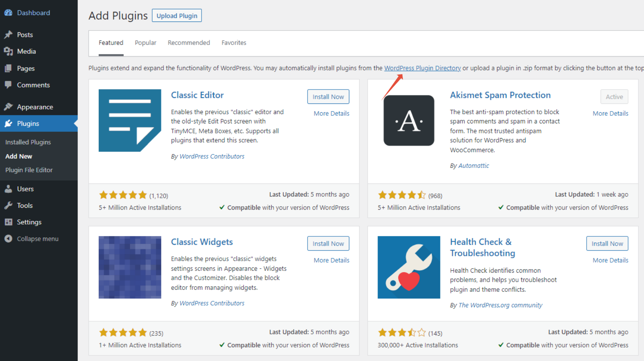
Task: Open the Akismet plugin logo thumbnail
Action: click(409, 120)
